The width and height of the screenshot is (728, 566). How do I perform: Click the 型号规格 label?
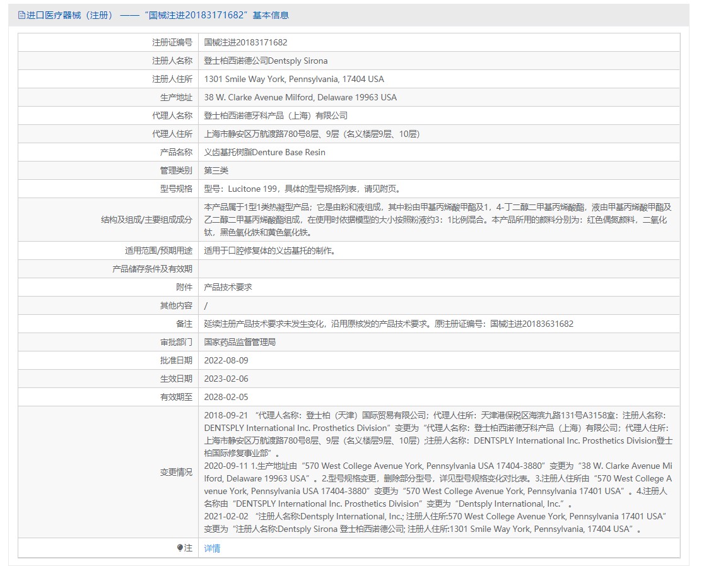pos(176,189)
